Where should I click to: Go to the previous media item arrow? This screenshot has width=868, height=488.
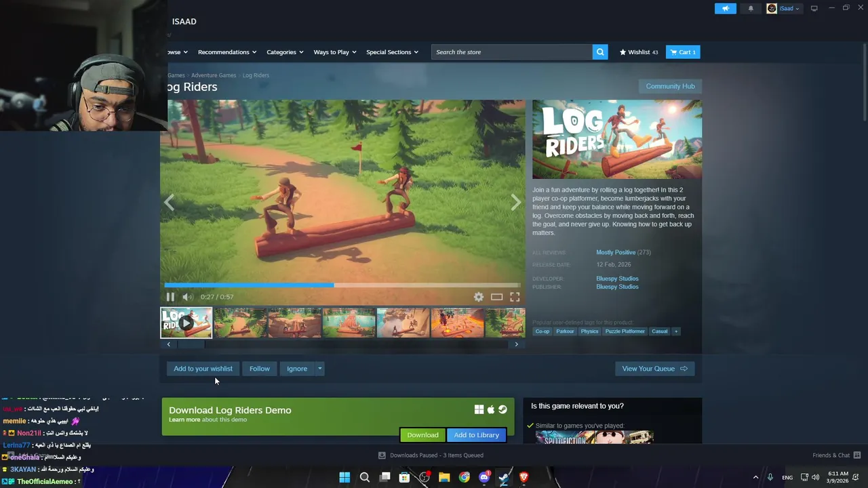coord(169,202)
